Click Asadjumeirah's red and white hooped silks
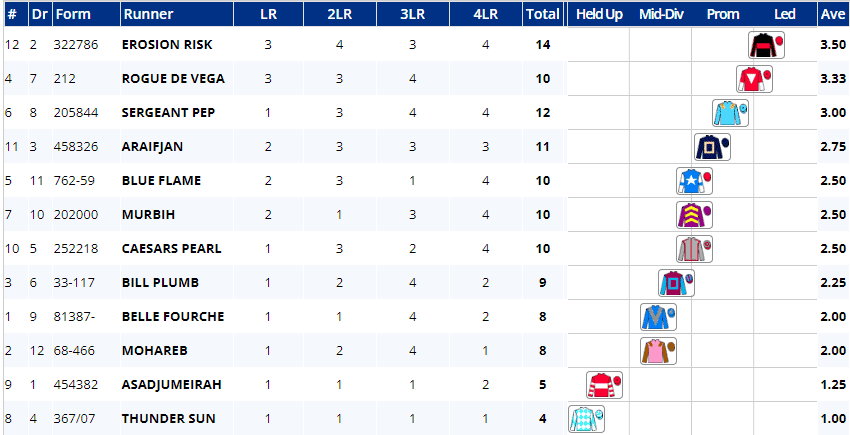The image size is (850, 435). [x=601, y=385]
